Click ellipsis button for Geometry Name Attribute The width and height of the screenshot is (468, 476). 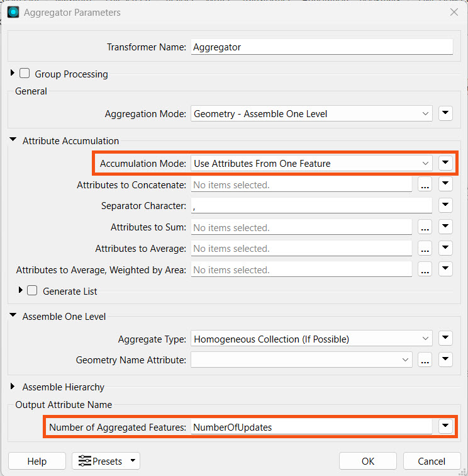[425, 360]
